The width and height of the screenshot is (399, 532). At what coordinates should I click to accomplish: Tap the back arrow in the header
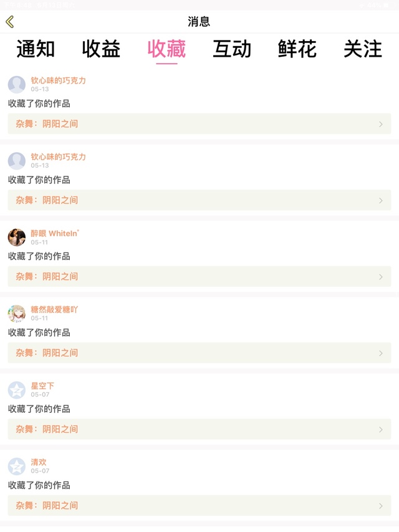[10, 22]
